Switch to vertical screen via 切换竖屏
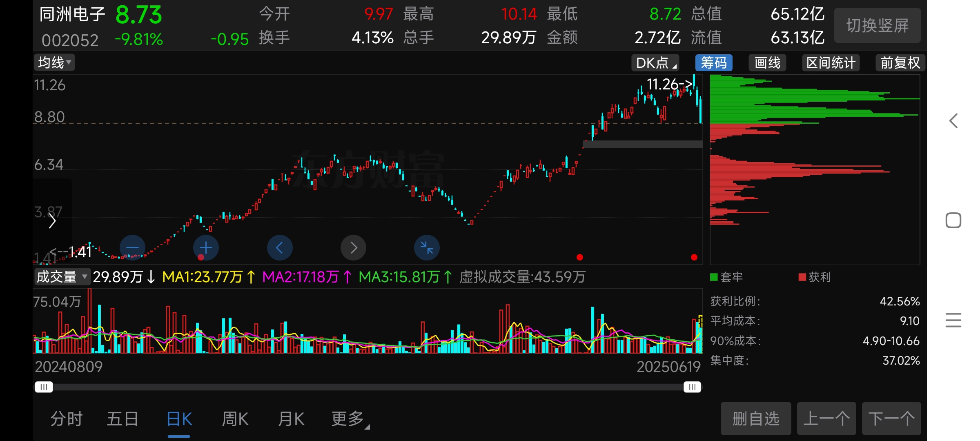 (877, 25)
